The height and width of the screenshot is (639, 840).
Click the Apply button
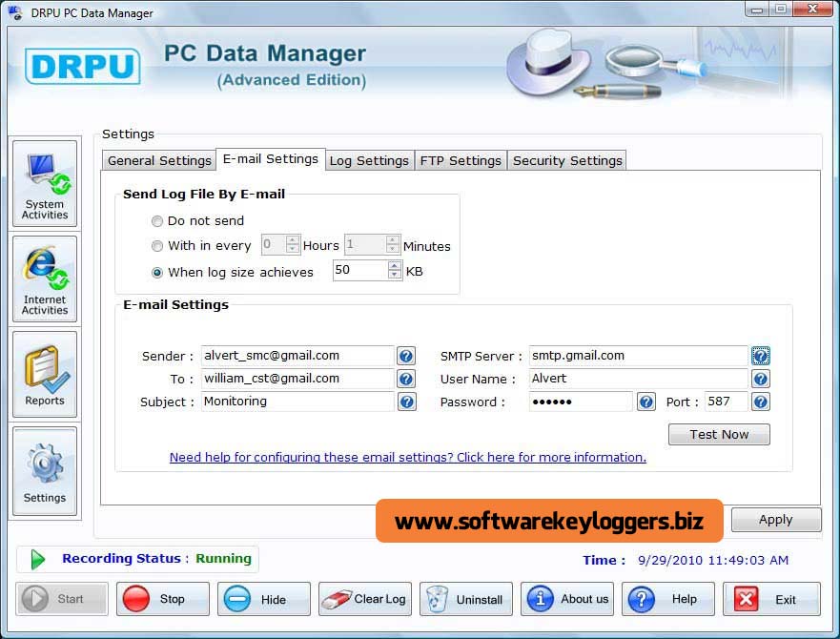(776, 520)
